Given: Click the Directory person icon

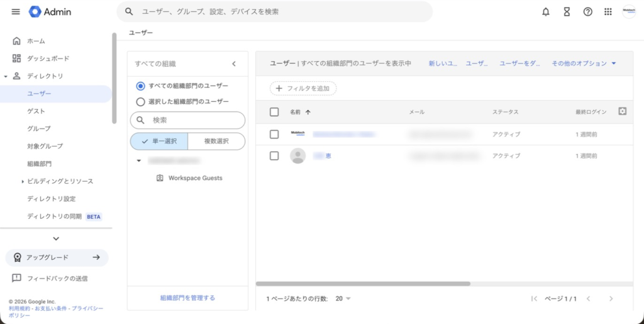Looking at the screenshot, I should click(x=16, y=76).
